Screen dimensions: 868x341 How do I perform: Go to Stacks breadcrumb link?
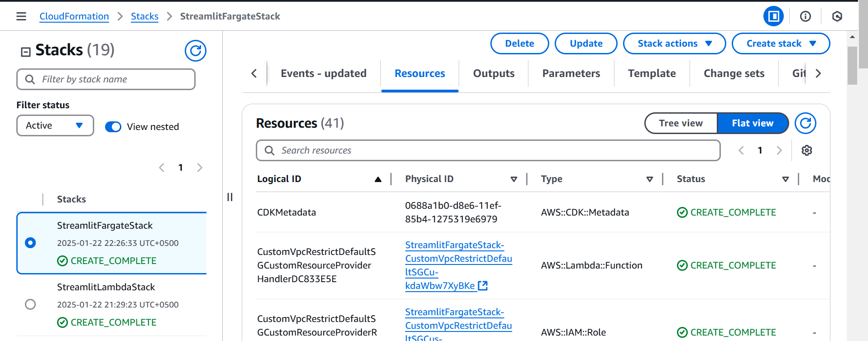click(144, 16)
